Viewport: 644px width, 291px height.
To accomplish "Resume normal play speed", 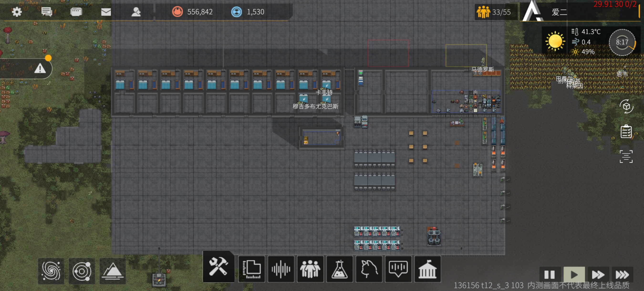I will pyautogui.click(x=574, y=275).
